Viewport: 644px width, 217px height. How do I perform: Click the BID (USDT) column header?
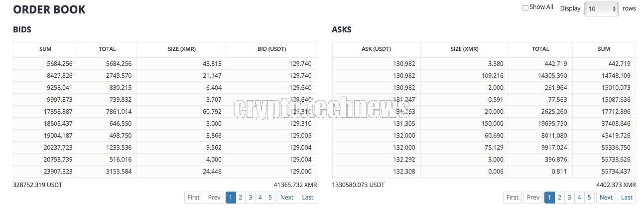tap(272, 49)
